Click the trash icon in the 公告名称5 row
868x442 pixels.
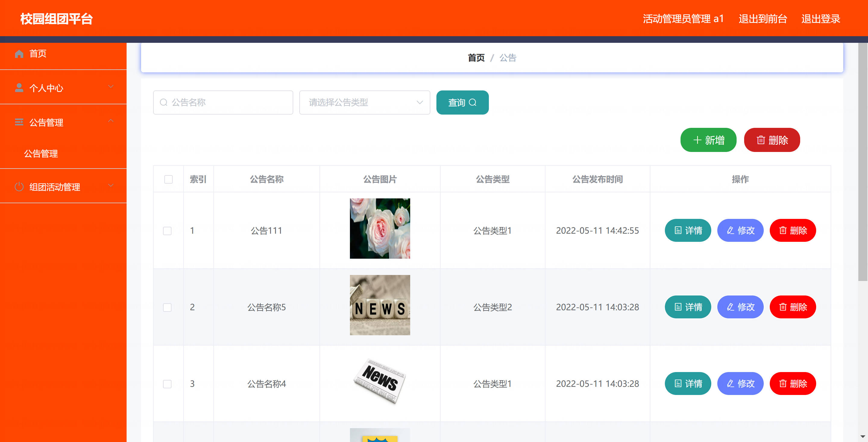tap(783, 307)
